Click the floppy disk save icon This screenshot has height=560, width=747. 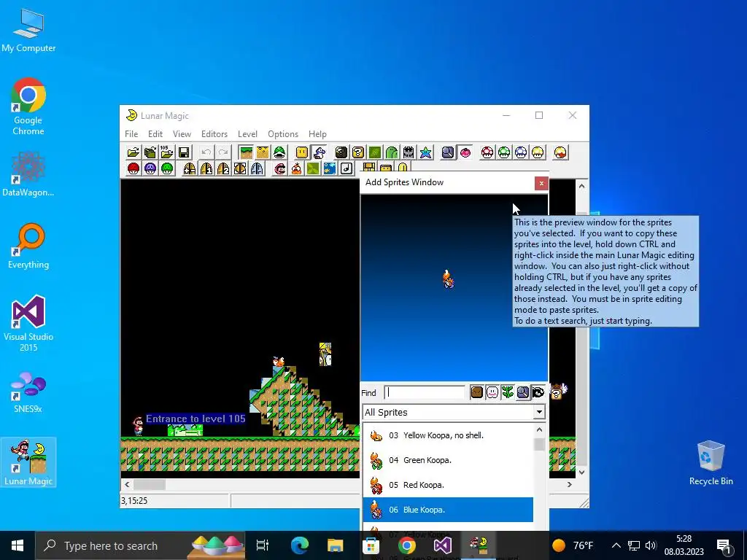click(184, 152)
